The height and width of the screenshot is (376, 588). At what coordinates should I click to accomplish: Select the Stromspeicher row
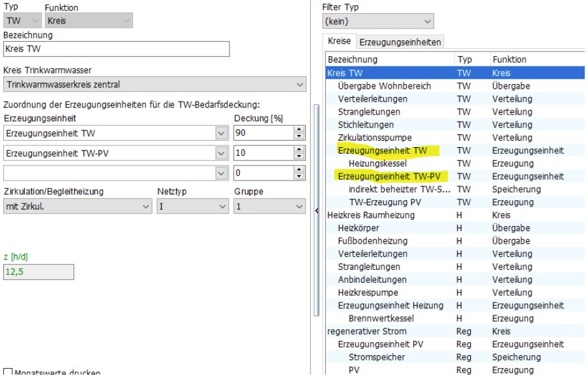(377, 357)
